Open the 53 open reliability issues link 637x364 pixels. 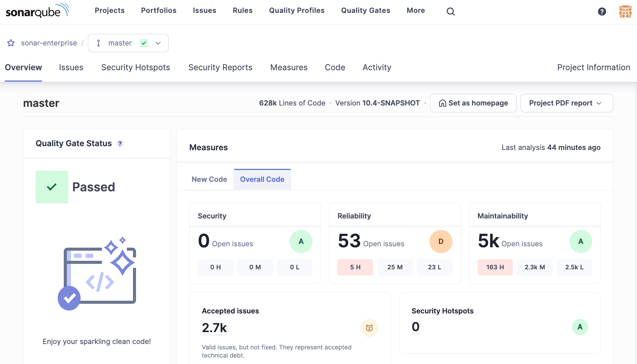pos(349,241)
